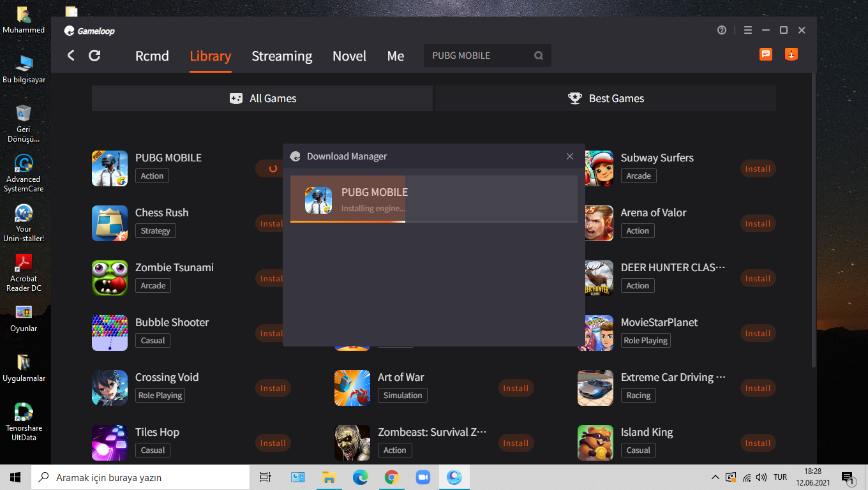868x490 pixels.
Task: Click the search magnifier icon
Action: (539, 56)
